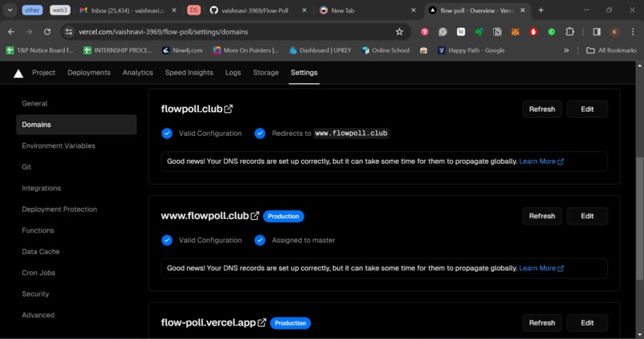The image size is (644, 339).
Task: Select the Settings tab
Action: tap(304, 72)
